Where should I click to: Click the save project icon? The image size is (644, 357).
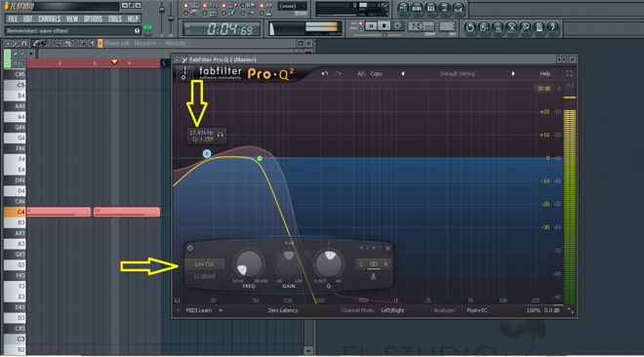pos(484,27)
